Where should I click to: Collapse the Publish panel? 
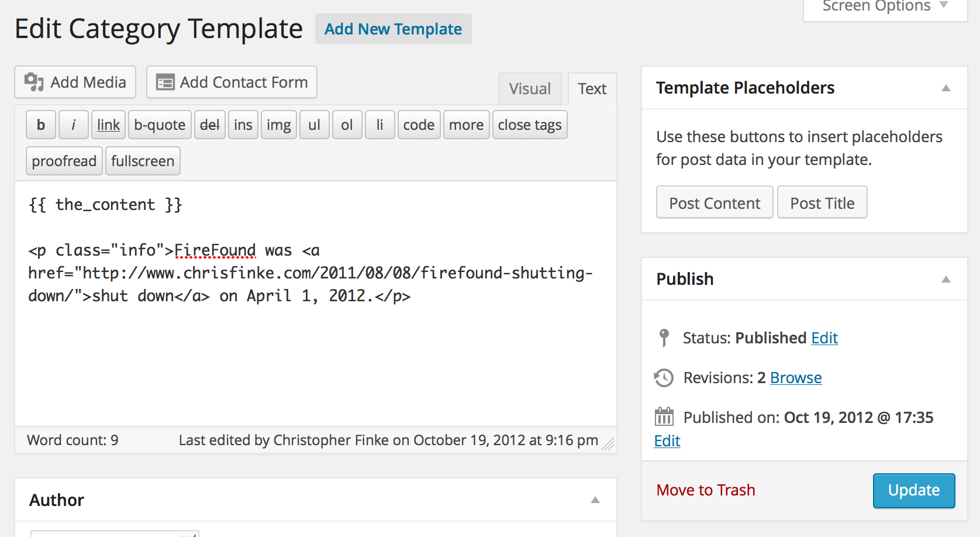[946, 279]
